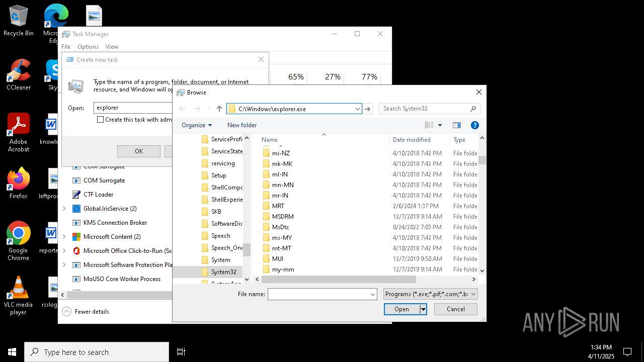Open the notification center icon
Image resolution: width=644 pixels, height=362 pixels.
click(x=627, y=352)
